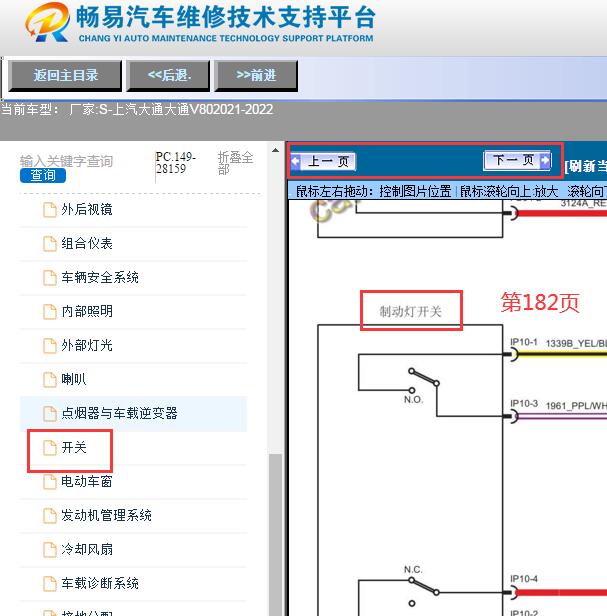Go forward with >>前进 button
This screenshot has height=616, width=607.
click(x=256, y=75)
